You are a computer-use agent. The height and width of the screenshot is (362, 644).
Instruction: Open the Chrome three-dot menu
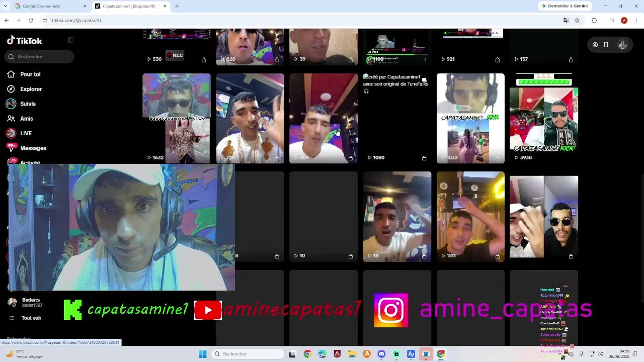[x=636, y=21]
